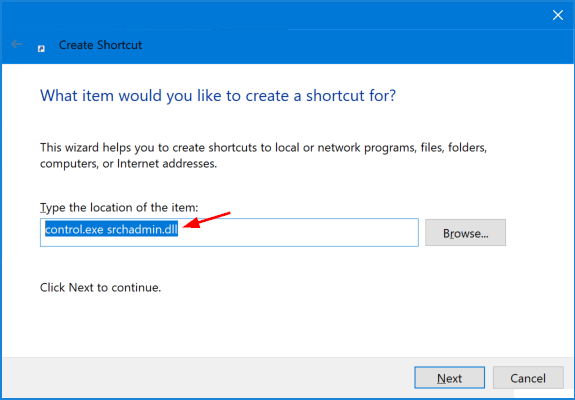Cancel the shortcut creation wizard
This screenshot has height=400, width=575.
pyautogui.click(x=528, y=377)
